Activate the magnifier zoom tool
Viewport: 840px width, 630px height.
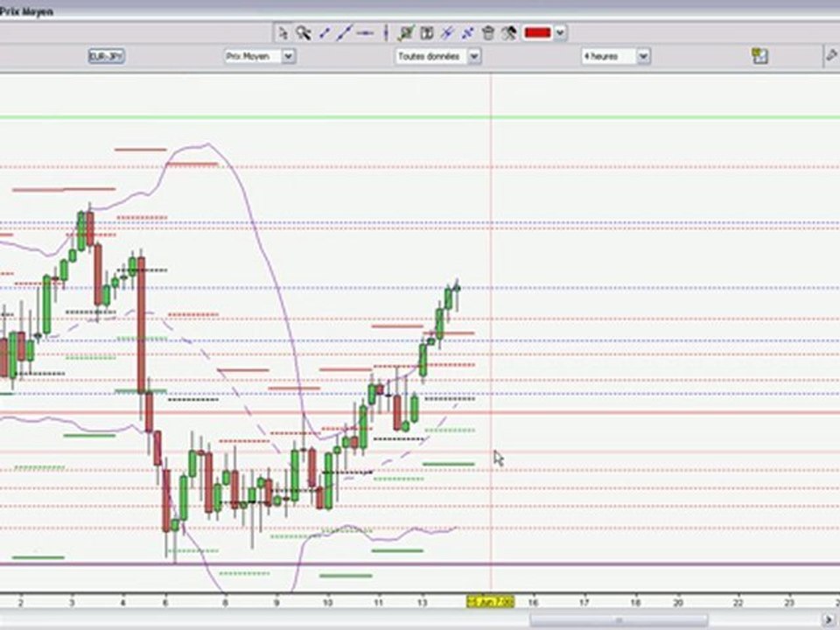point(304,33)
